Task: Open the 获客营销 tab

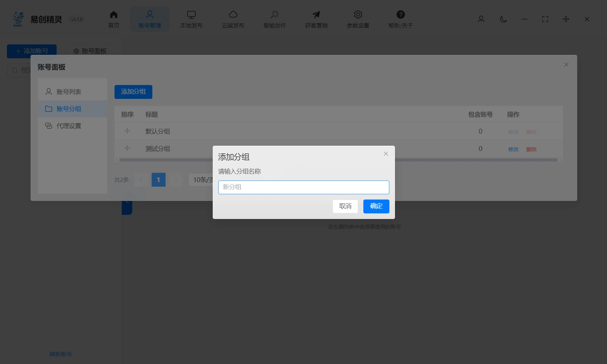Action: [316, 19]
